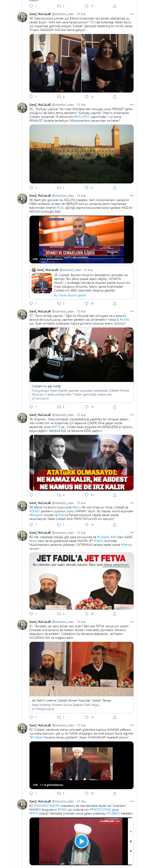The image size is (152, 868).
Task: Open more options menu on tweet 54
Action: pos(132,14)
